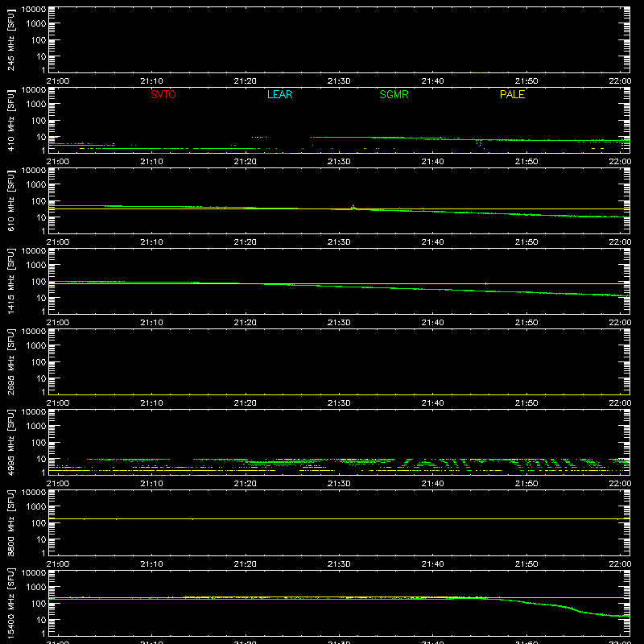Screen dimensions: 644x644
Task: Click the 21:20 time label below 610 MHz panel
Action: (246, 242)
